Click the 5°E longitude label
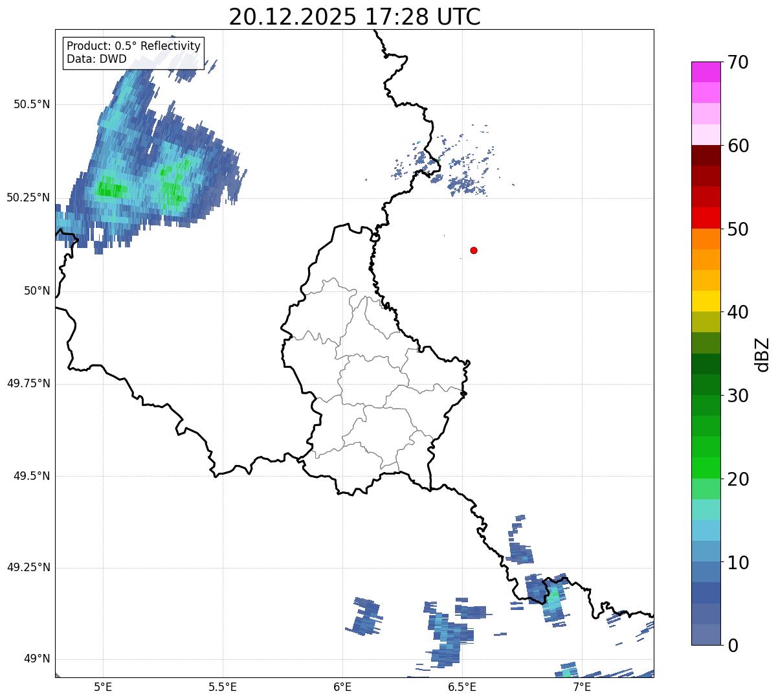 point(103,686)
